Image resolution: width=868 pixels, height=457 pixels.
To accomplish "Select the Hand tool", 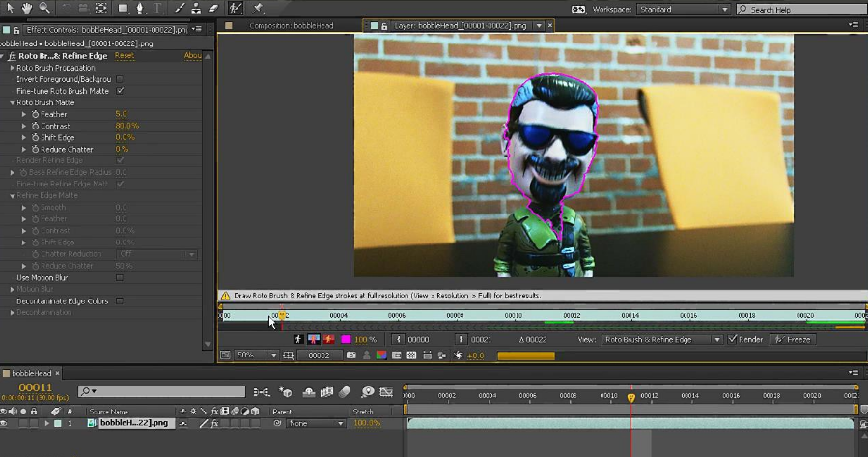I will tap(27, 8).
